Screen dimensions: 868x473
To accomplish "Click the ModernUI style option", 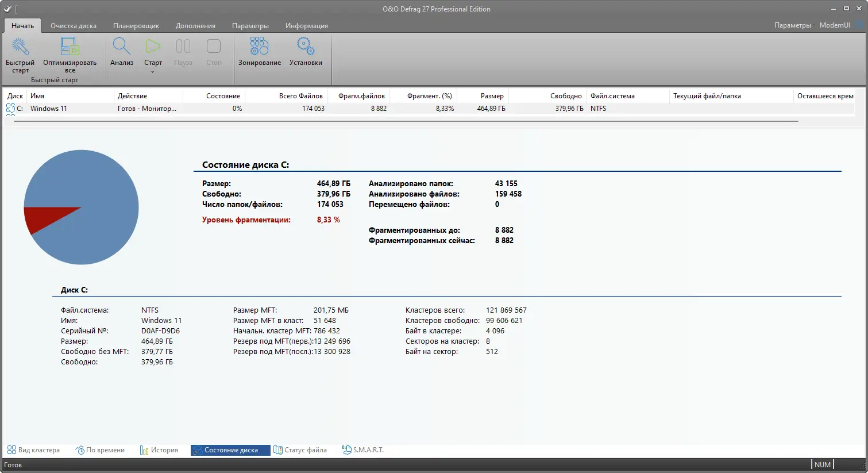I will tap(835, 25).
